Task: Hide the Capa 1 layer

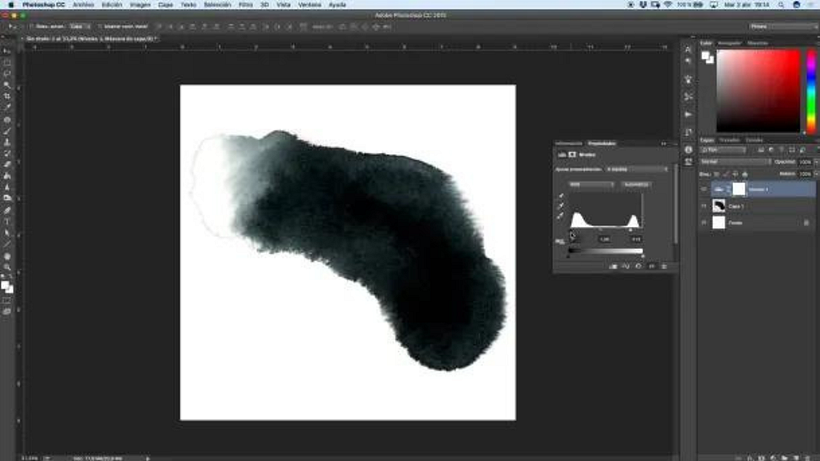Action: [704, 206]
